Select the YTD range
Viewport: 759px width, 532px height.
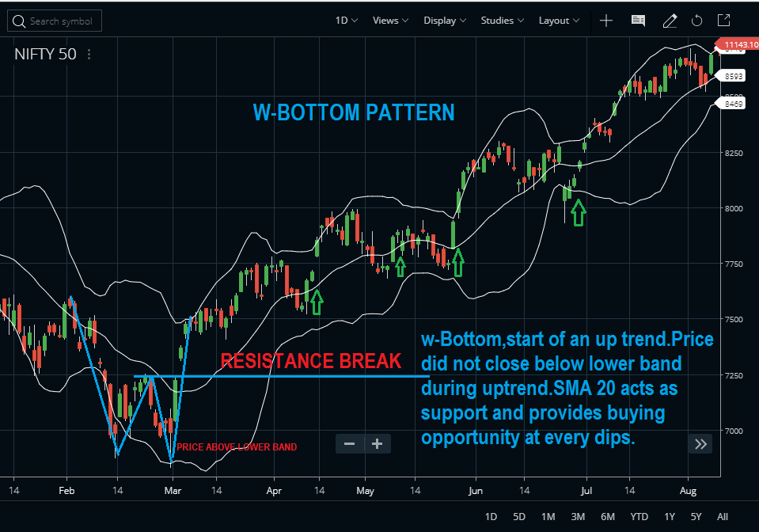(639, 516)
